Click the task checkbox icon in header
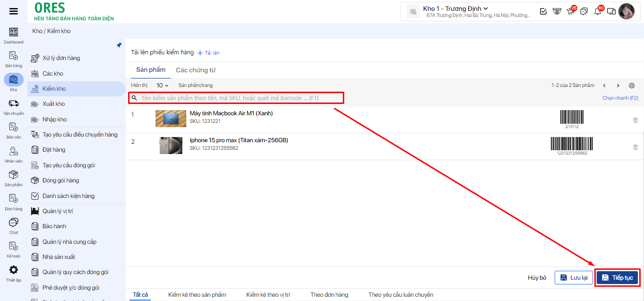This screenshot has height=301, width=644. tap(543, 11)
